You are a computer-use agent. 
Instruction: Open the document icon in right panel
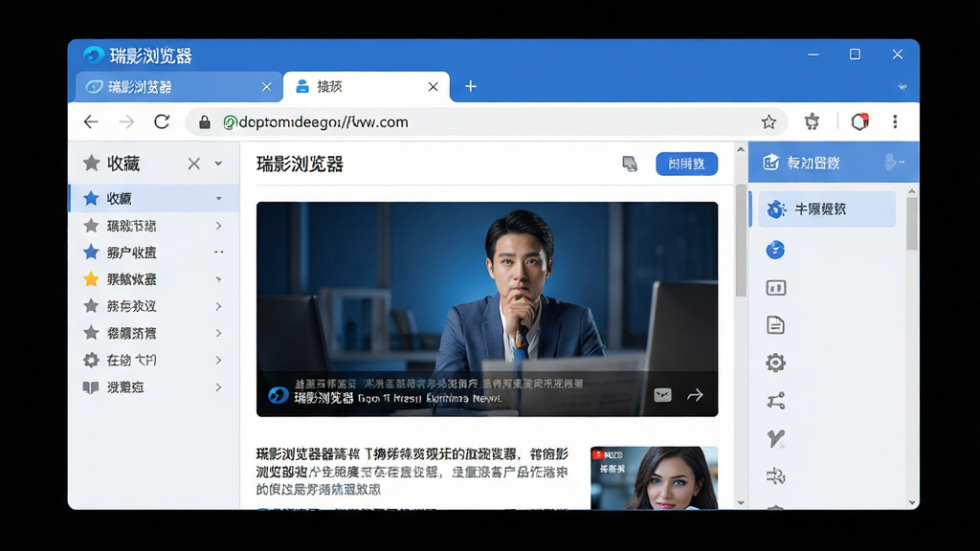coord(775,325)
